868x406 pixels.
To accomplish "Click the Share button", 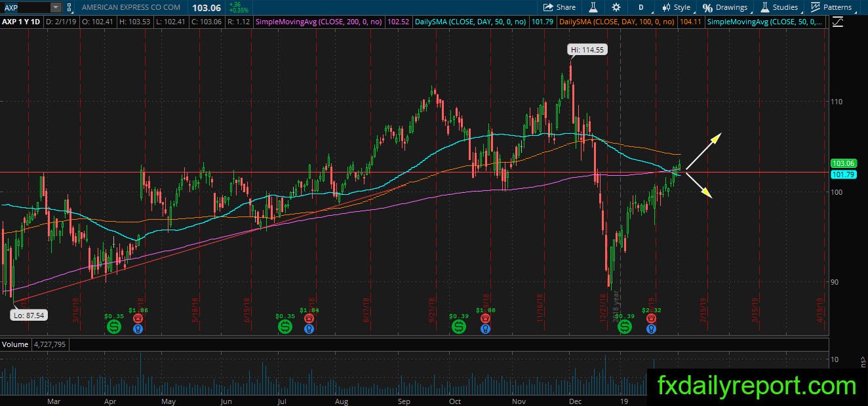I will (559, 7).
